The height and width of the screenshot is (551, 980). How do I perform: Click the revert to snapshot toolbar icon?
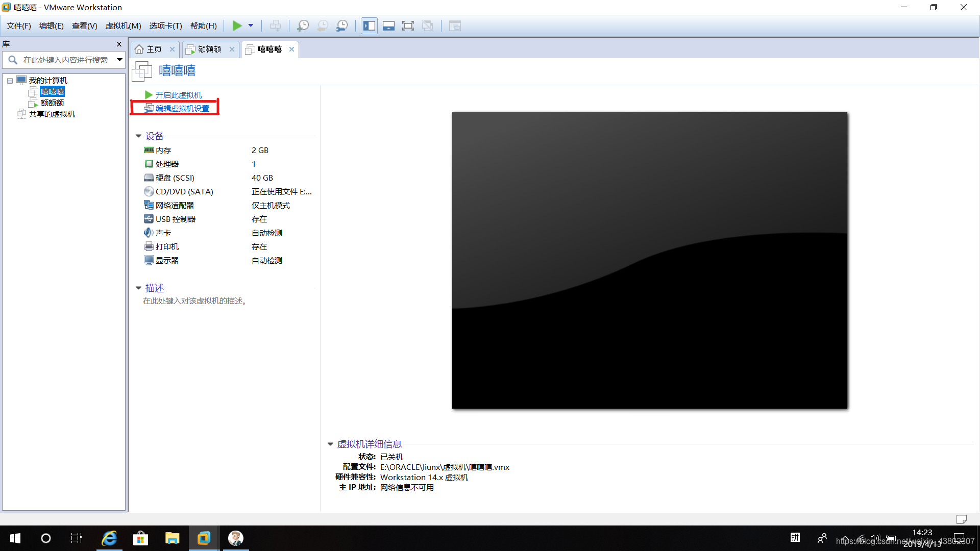point(323,26)
